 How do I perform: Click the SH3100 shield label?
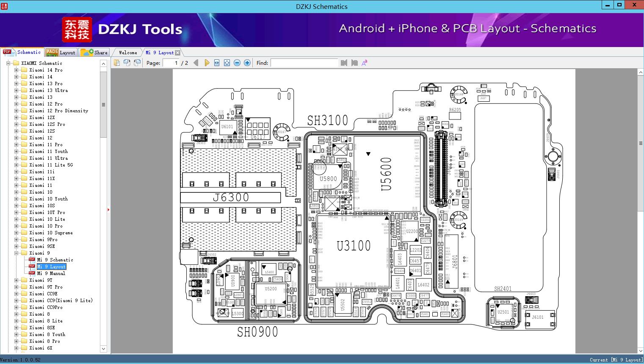point(328,120)
